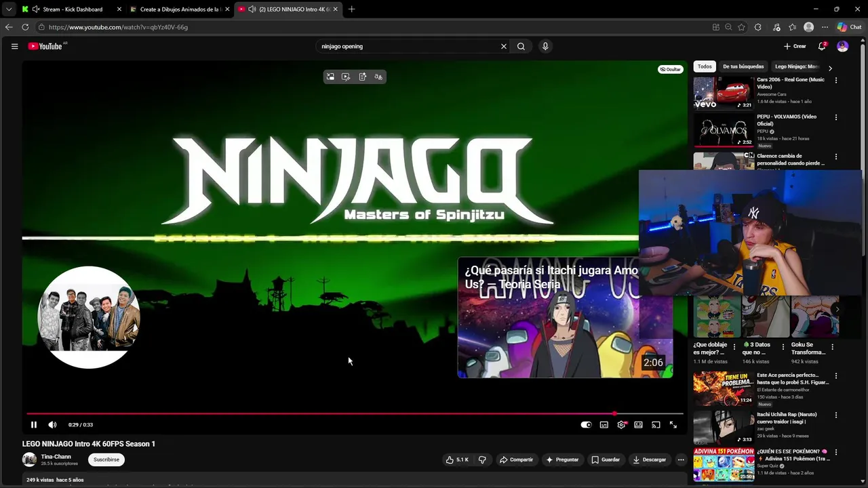Image resolution: width=868 pixels, height=488 pixels.
Task: Add this page to favorites star
Action: click(x=741, y=27)
